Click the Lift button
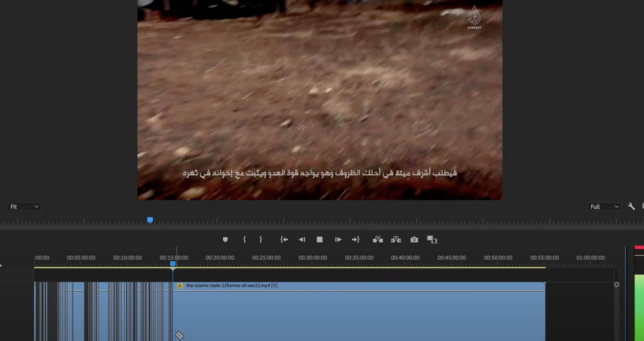Image resolution: width=644 pixels, height=341 pixels. 378,240
